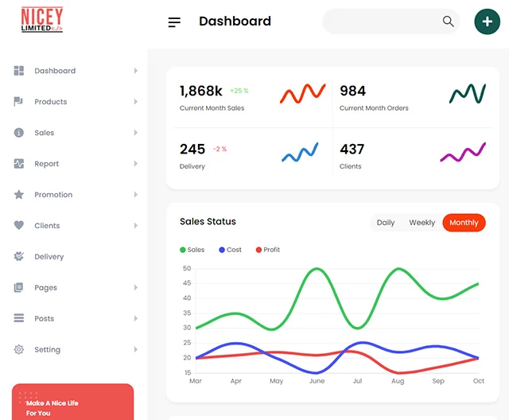Click the Dashboard page title
The height and width of the screenshot is (420, 509).
235,21
